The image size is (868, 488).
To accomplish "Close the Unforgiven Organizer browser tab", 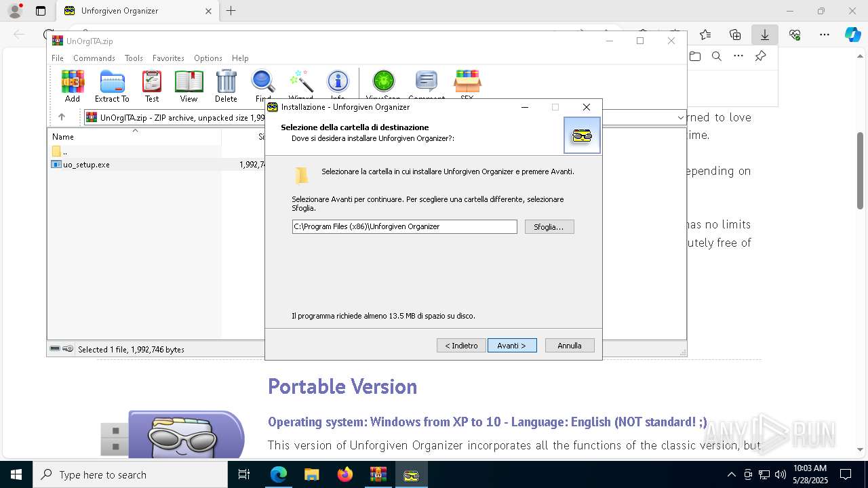I will [x=209, y=11].
